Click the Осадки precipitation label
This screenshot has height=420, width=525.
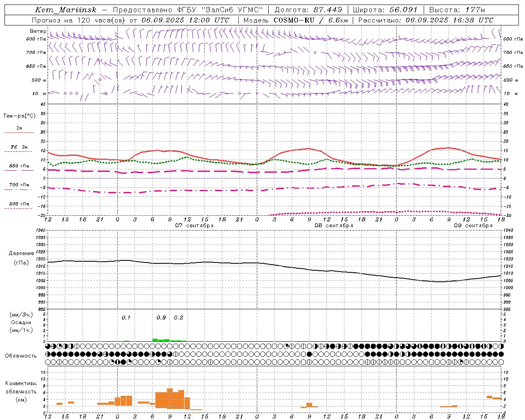[21, 322]
